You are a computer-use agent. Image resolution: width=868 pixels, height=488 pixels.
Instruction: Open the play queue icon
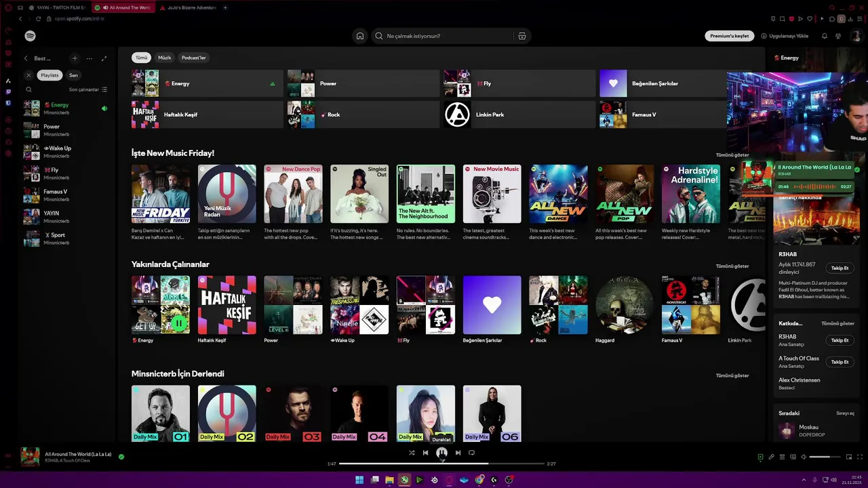[782, 457]
